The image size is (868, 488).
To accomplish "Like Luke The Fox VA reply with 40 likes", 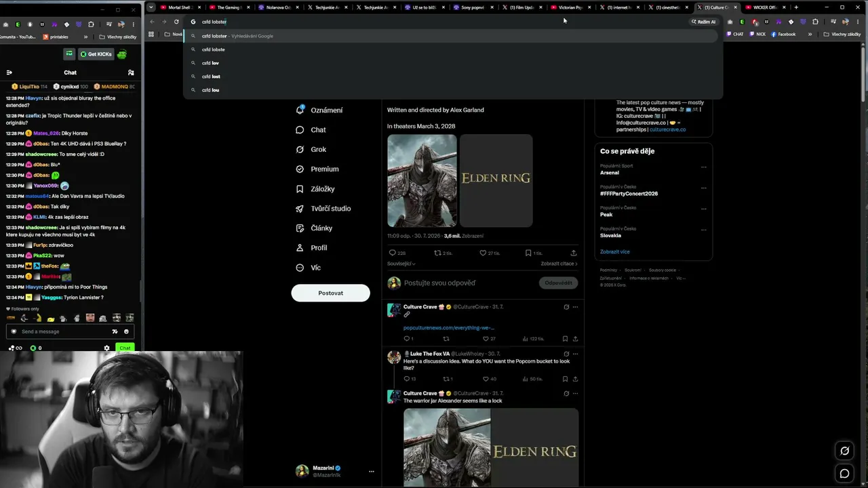I will (490, 379).
